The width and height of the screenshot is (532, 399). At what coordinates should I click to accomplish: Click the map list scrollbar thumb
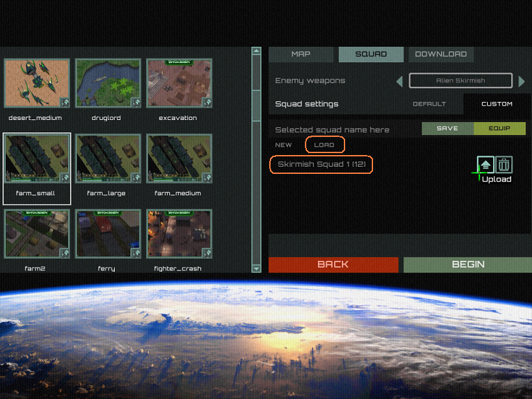[256, 105]
